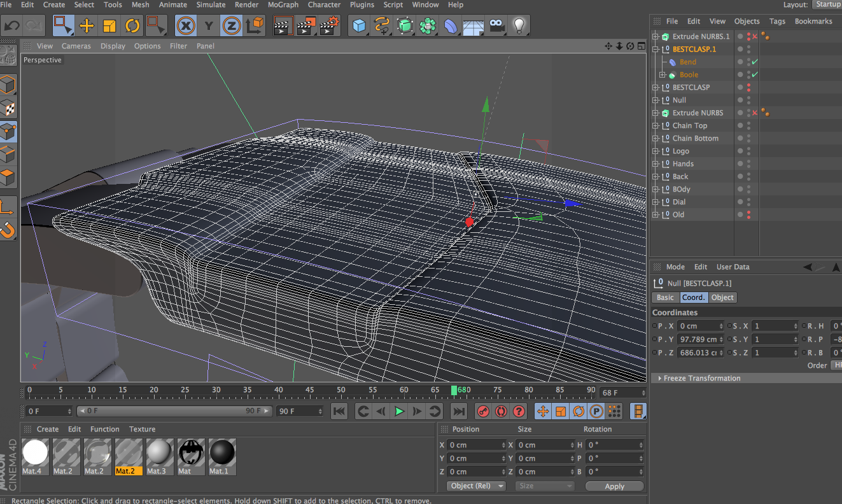Toggle Z axis lock
This screenshot has width=842, height=504.
(232, 26)
